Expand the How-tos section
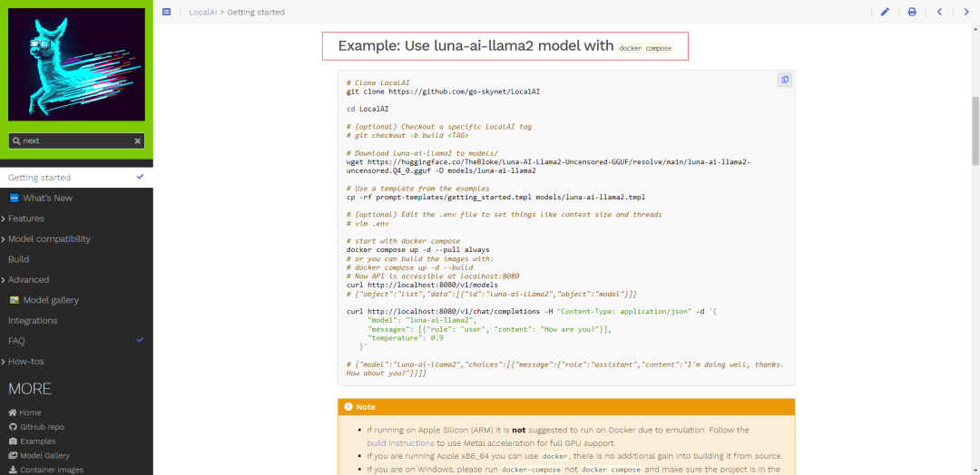The image size is (980, 475). point(4,362)
